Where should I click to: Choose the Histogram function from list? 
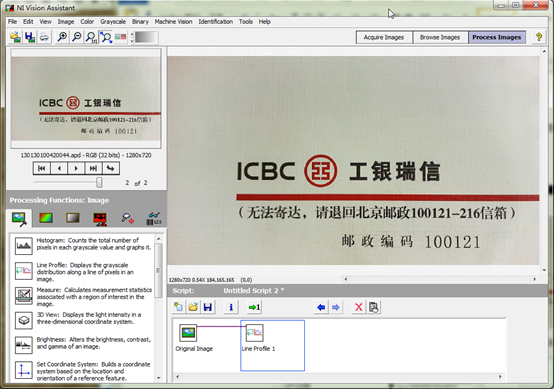click(x=83, y=244)
